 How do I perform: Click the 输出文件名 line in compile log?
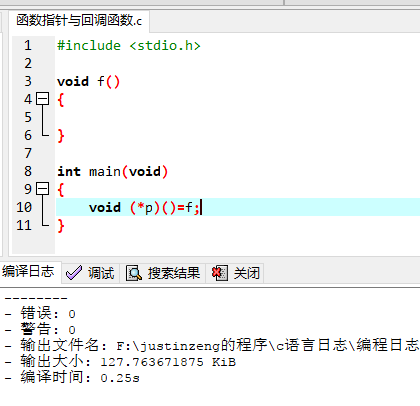[x=212, y=345]
